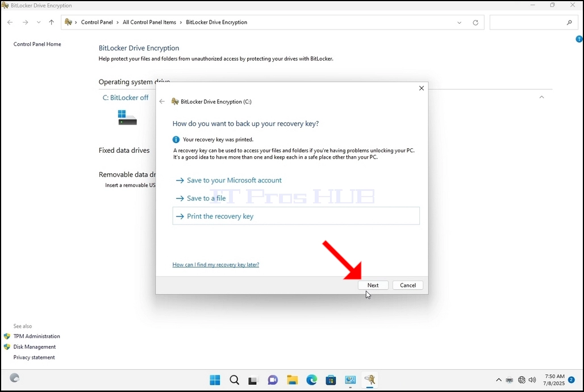Screen dimensions: 584x392
Task: Expand the address bar history dropdown
Action: 459,23
